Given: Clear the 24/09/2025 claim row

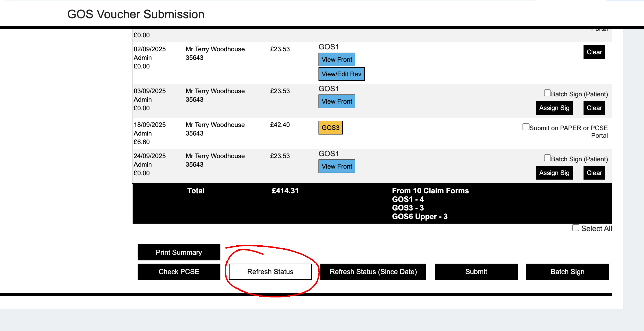Looking at the screenshot, I should 594,173.
